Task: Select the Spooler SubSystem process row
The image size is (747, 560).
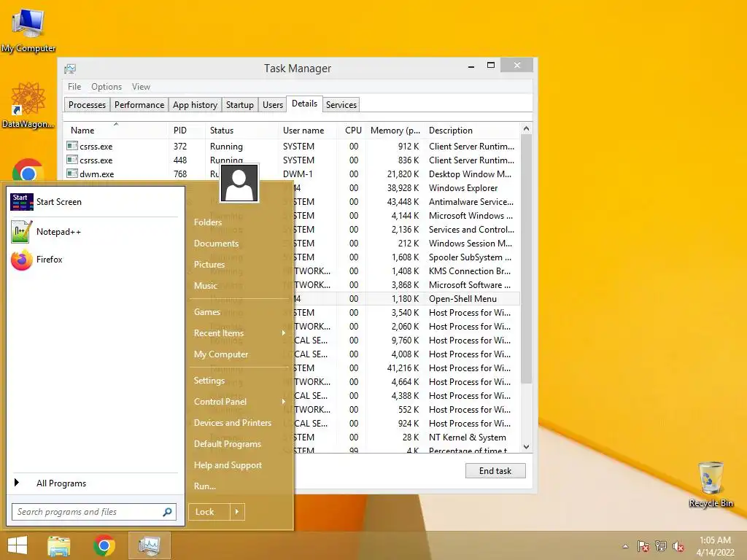Action: pos(407,257)
